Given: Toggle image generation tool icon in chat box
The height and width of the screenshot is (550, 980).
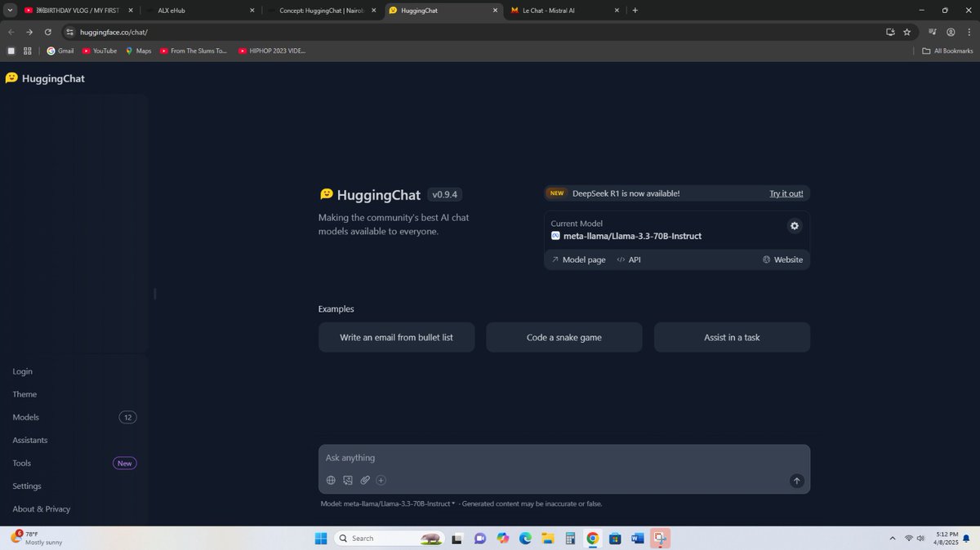Looking at the screenshot, I should click(348, 481).
